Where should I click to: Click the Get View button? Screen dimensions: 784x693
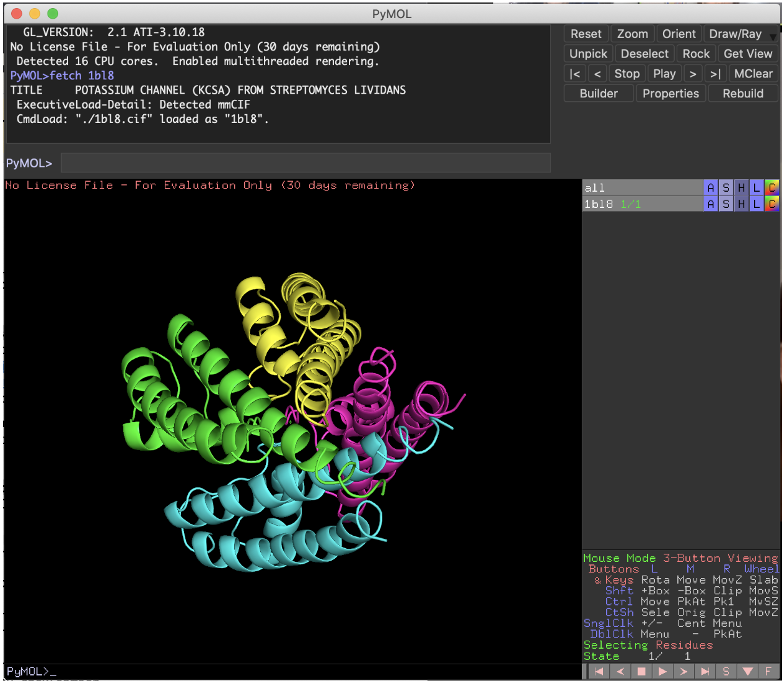[748, 54]
